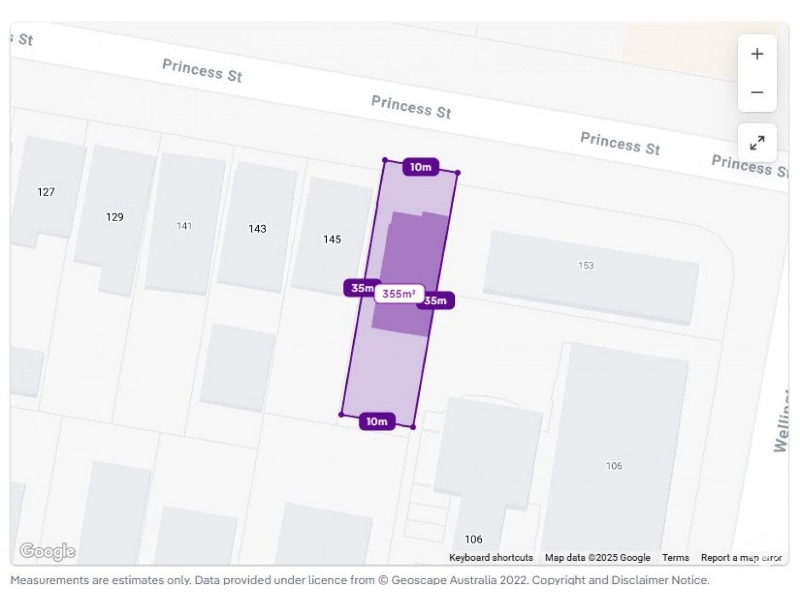This screenshot has height=600, width=800.
Task: Select the building numbered 143
Action: [x=257, y=228]
